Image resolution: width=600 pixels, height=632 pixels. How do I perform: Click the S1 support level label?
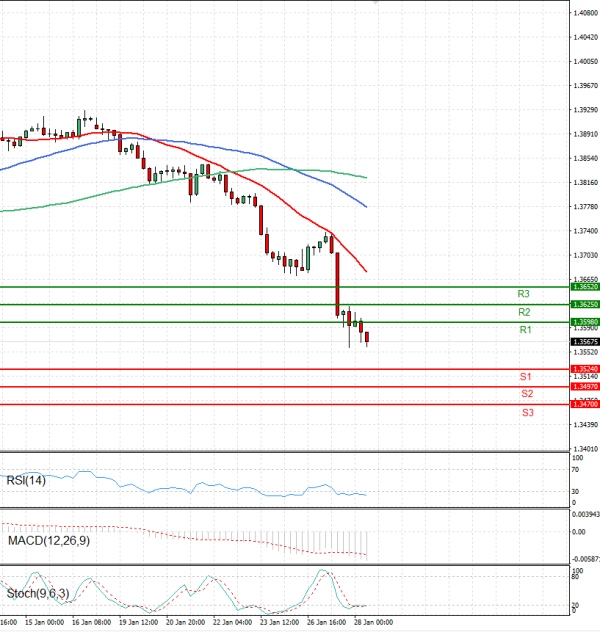[525, 376]
